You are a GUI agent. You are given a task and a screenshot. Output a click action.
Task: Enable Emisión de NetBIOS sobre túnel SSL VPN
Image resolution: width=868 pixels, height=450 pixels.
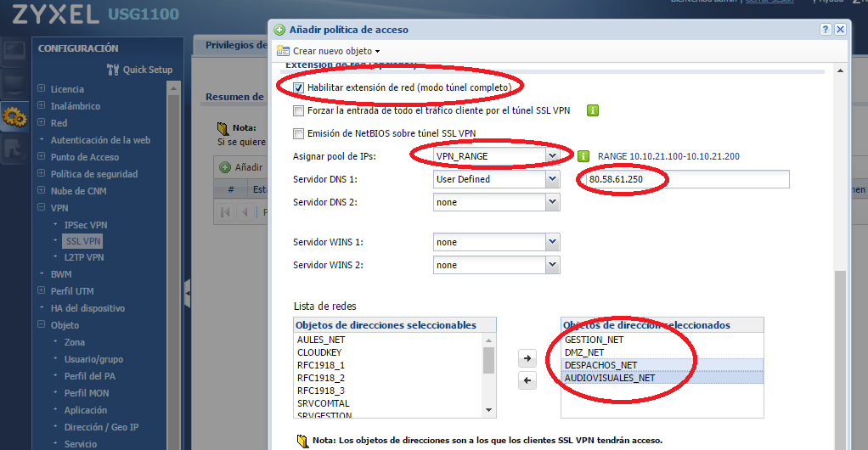298,133
